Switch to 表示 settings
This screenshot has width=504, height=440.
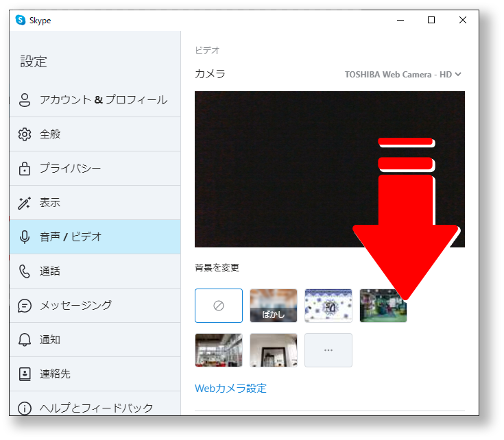pos(95,203)
